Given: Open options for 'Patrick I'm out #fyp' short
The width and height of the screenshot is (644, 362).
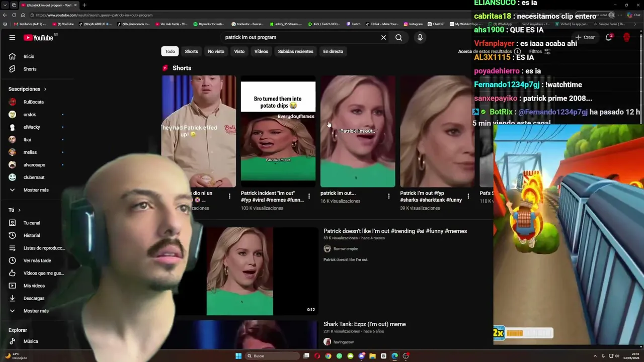Looking at the screenshot, I should pyautogui.click(x=468, y=197).
